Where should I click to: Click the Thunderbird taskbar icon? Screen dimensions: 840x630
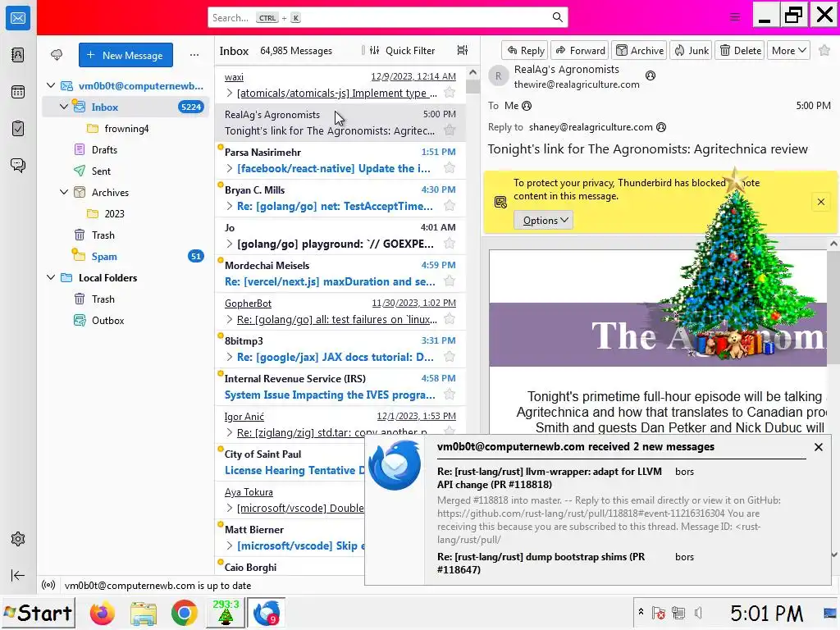point(267,613)
